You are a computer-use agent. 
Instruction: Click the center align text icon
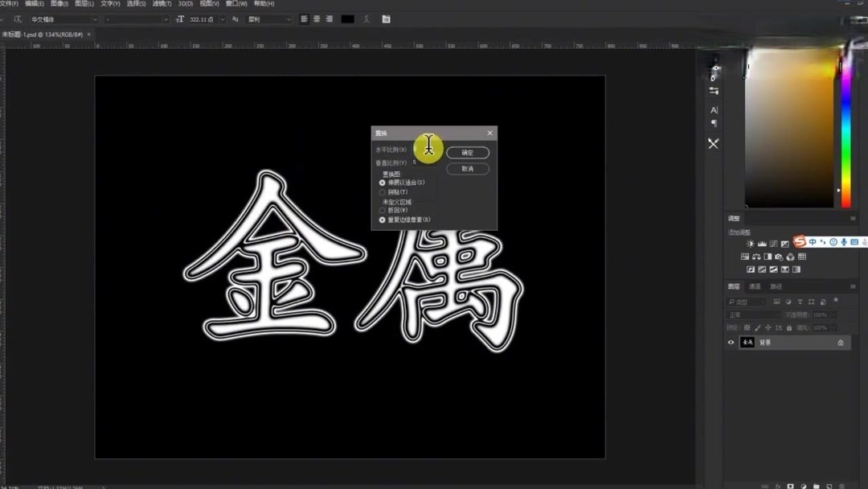coord(316,18)
